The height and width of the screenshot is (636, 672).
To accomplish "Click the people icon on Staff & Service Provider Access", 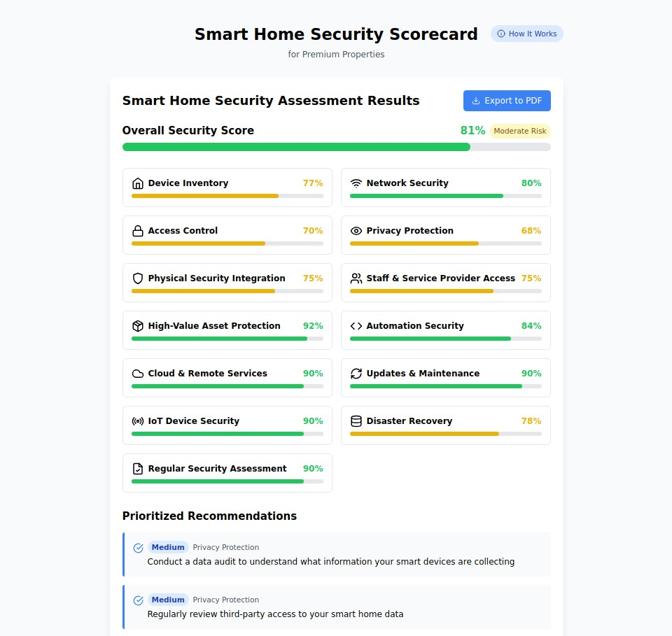I will click(356, 278).
